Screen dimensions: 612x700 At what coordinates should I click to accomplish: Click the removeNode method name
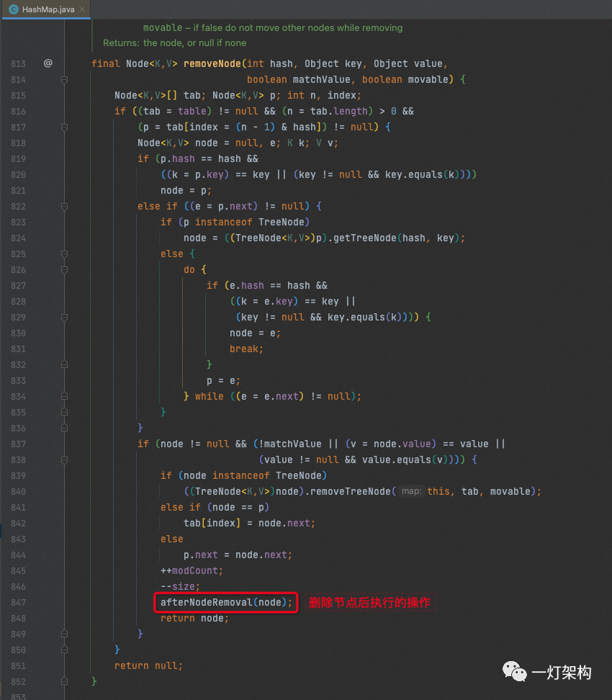212,64
